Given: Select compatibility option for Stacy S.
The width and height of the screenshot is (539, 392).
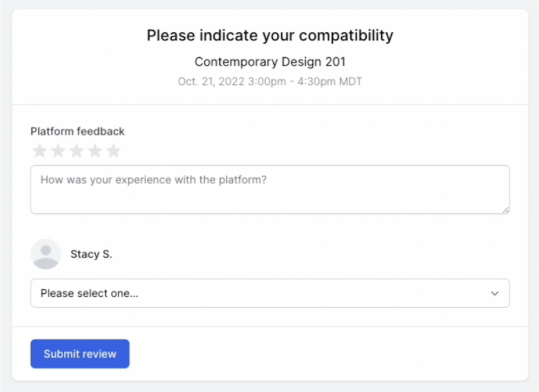Looking at the screenshot, I should [x=270, y=293].
